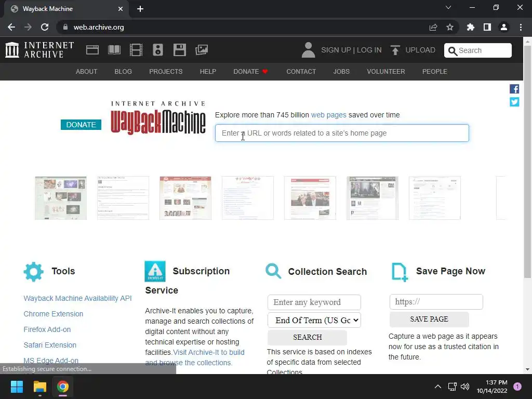Viewport: 532px width, 399px height.
Task: Open the volume control in system tray
Action: pyautogui.click(x=465, y=387)
